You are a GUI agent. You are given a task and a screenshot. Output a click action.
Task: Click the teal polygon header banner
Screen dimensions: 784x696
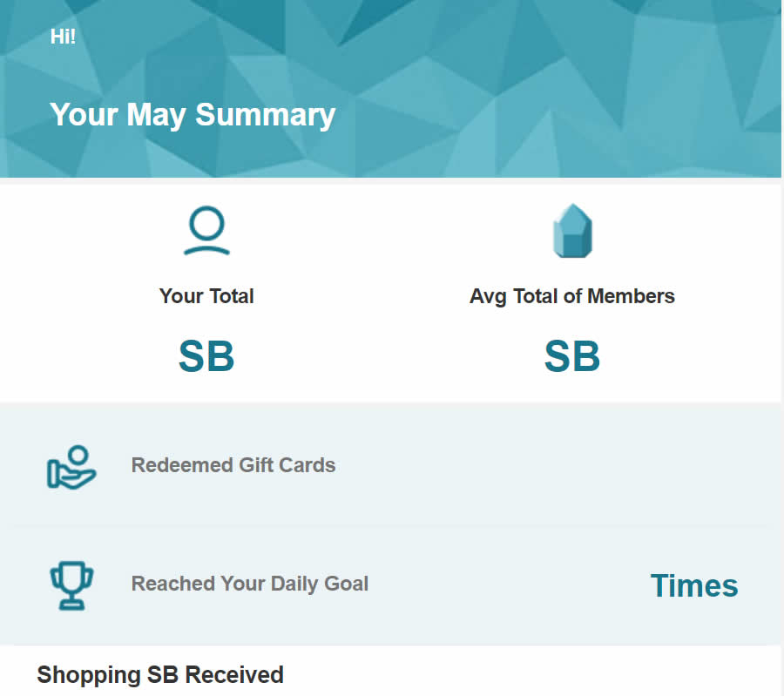[390, 89]
